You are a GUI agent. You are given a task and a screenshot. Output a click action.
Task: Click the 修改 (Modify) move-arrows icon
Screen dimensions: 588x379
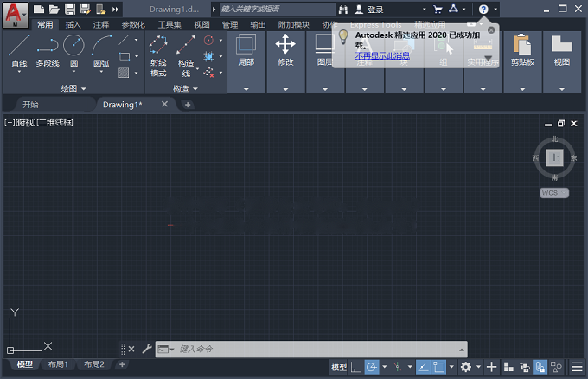point(285,44)
